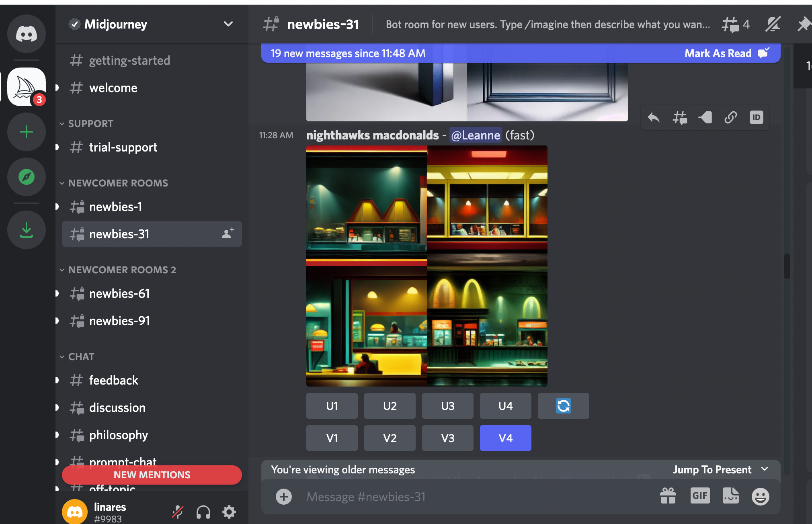Open the partially visible blue frame image above

tap(467, 92)
